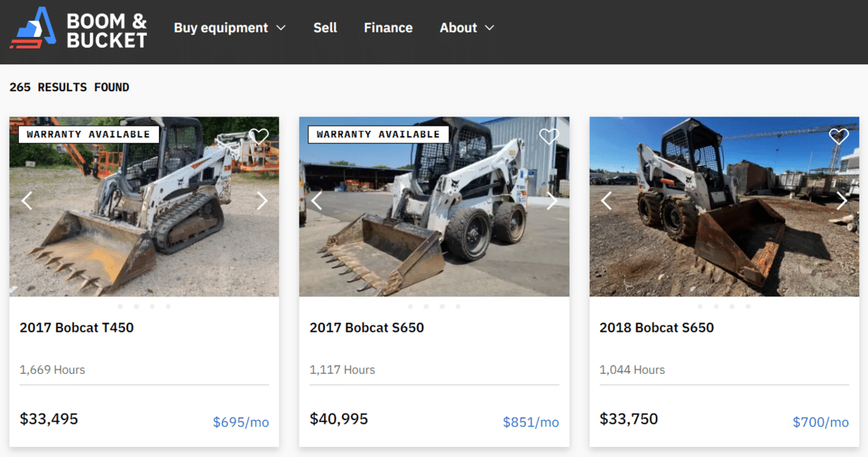Image resolution: width=868 pixels, height=457 pixels.
Task: Click the $695/mo financing link
Action: pyautogui.click(x=241, y=422)
